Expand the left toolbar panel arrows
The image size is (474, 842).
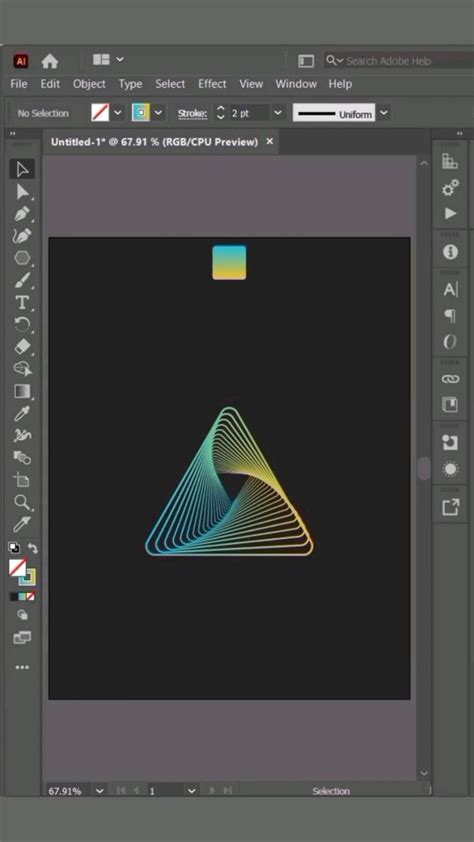pos(12,134)
